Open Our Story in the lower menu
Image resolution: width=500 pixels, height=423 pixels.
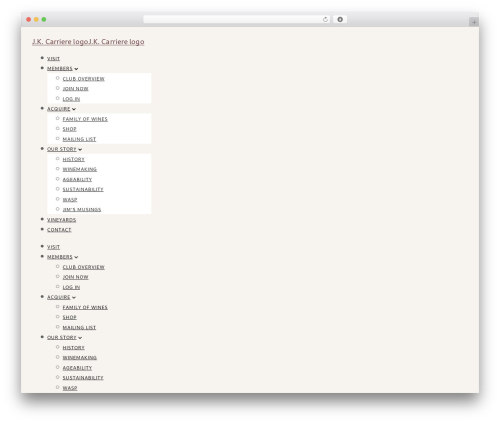point(62,338)
